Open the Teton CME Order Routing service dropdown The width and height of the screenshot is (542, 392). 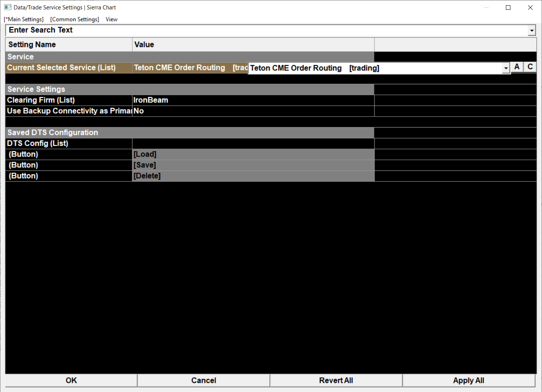506,68
